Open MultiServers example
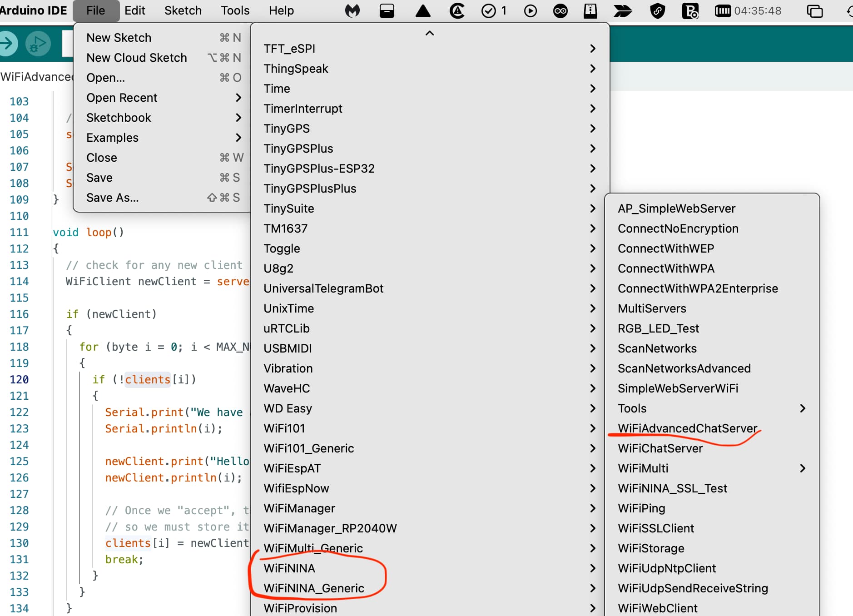853x616 pixels. tap(712, 308)
